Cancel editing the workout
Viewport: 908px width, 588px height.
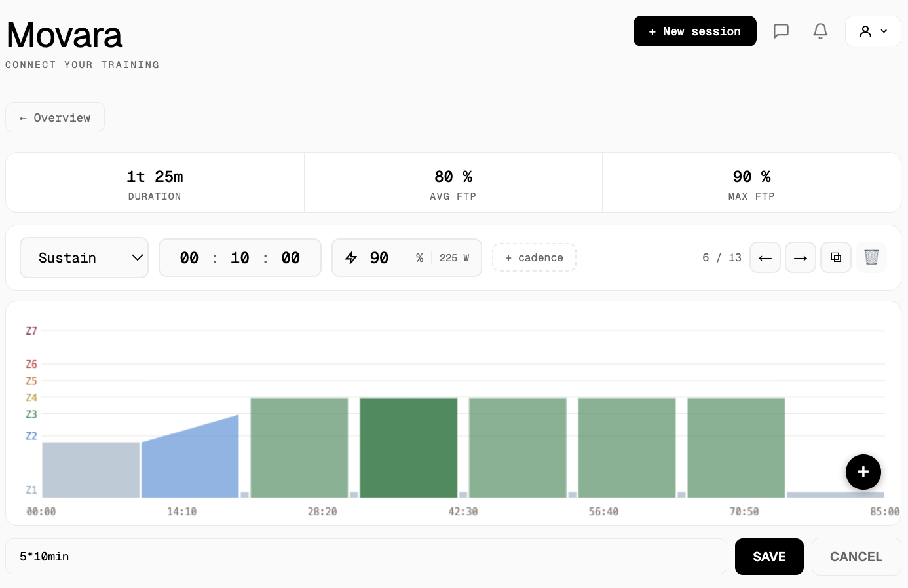856,557
